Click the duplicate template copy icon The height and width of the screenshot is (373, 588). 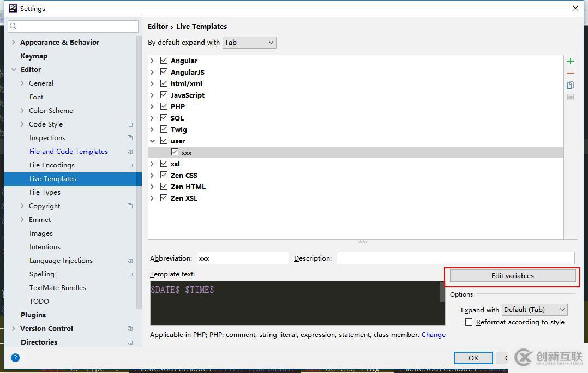point(570,85)
